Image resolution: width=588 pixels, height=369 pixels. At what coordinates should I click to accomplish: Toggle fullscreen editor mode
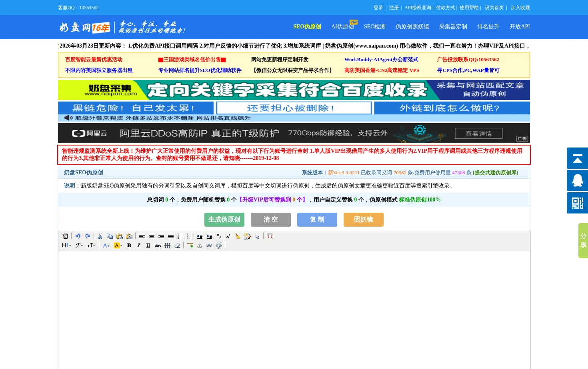click(270, 236)
